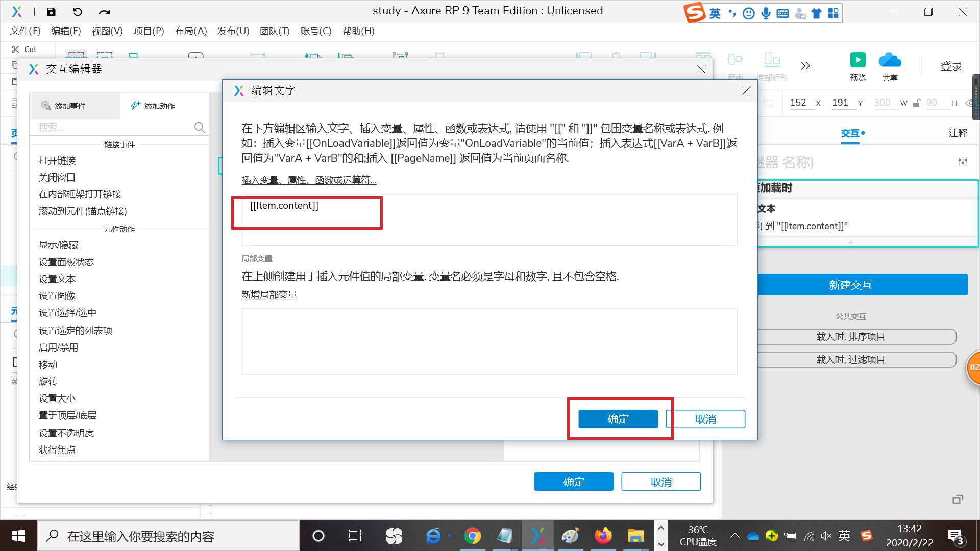980x551 pixels.
Task: Click the Axure logo in title bar
Action: tap(17, 11)
